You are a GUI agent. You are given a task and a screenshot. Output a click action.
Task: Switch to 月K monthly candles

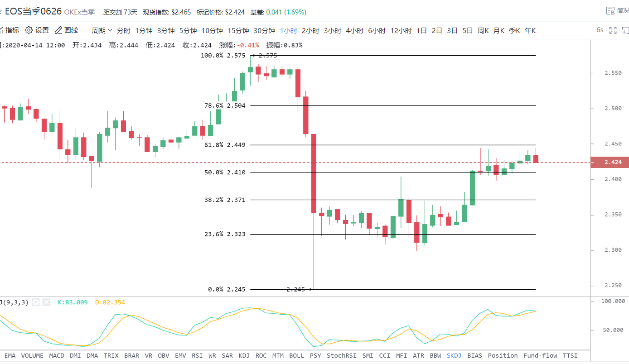(x=499, y=31)
